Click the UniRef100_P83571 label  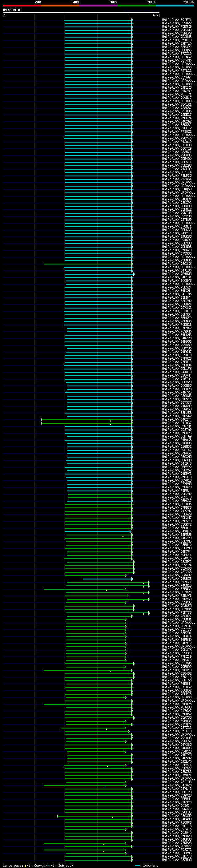[x=177, y=152]
